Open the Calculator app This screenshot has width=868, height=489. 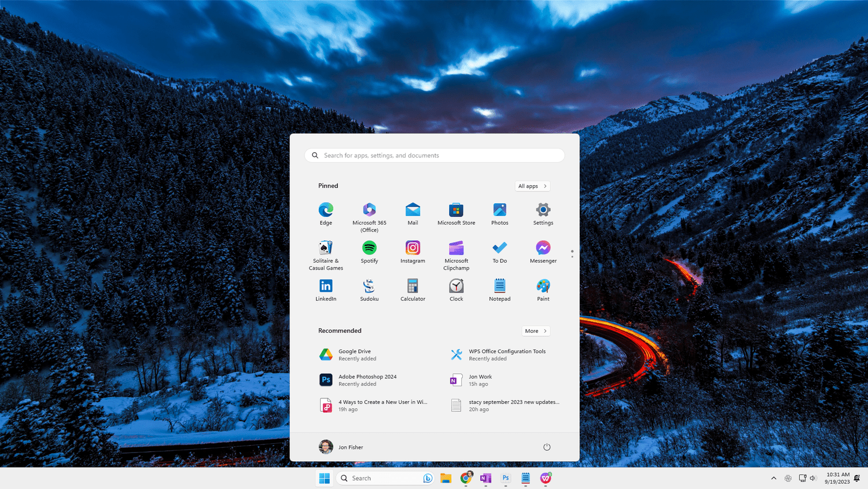(x=413, y=291)
